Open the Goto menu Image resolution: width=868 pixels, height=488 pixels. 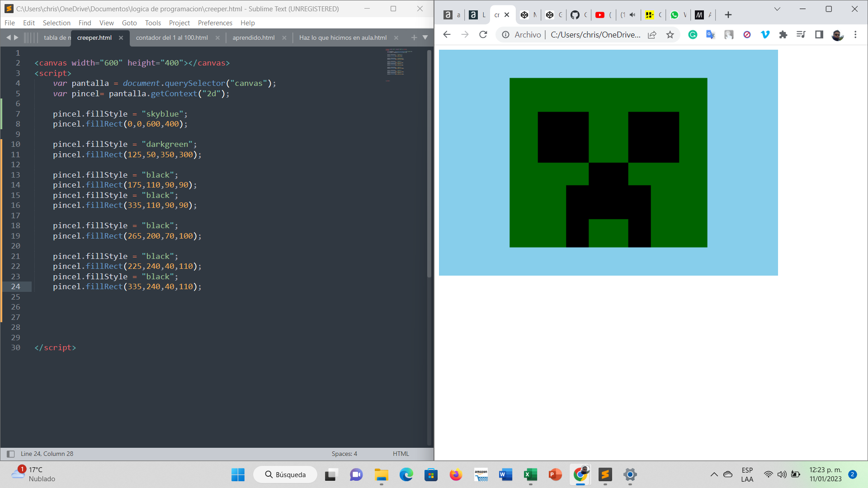[x=129, y=23]
